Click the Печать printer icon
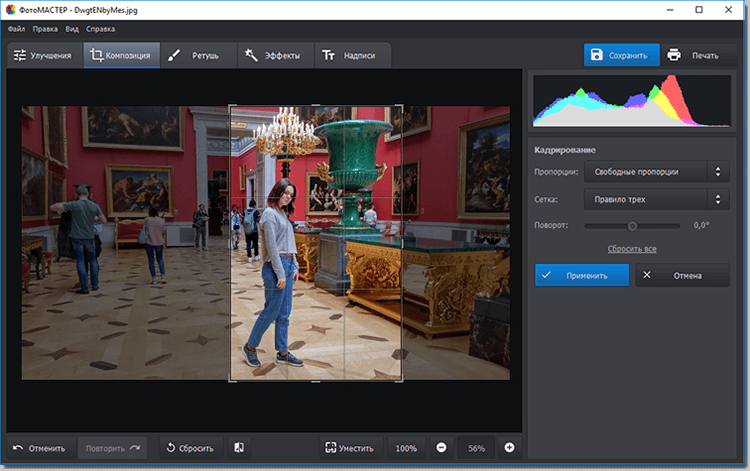The height and width of the screenshot is (471, 750). (675, 55)
